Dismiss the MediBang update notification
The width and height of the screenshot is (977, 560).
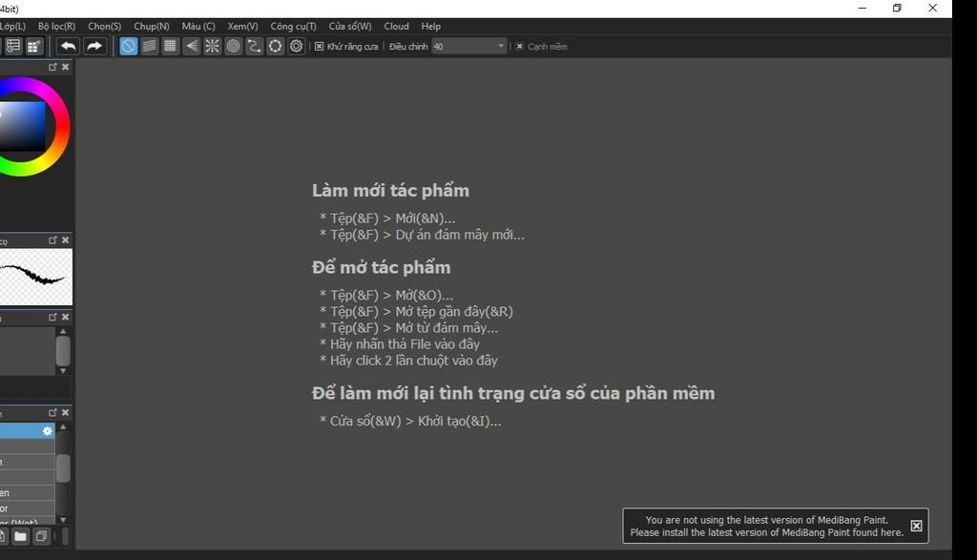click(916, 526)
